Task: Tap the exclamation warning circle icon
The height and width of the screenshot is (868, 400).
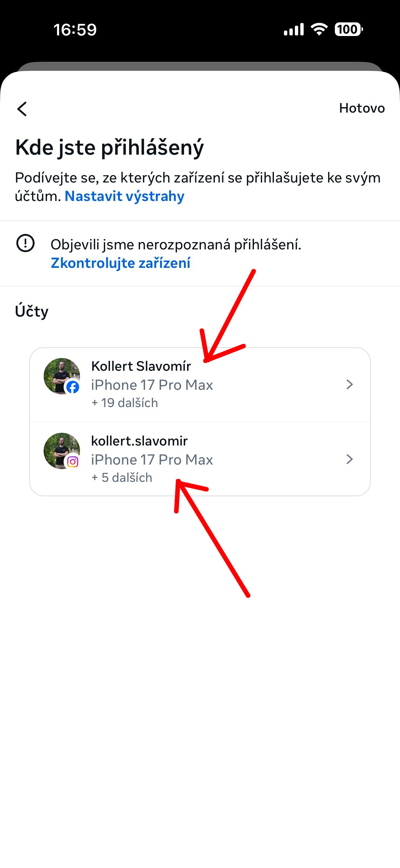Action: (x=26, y=243)
